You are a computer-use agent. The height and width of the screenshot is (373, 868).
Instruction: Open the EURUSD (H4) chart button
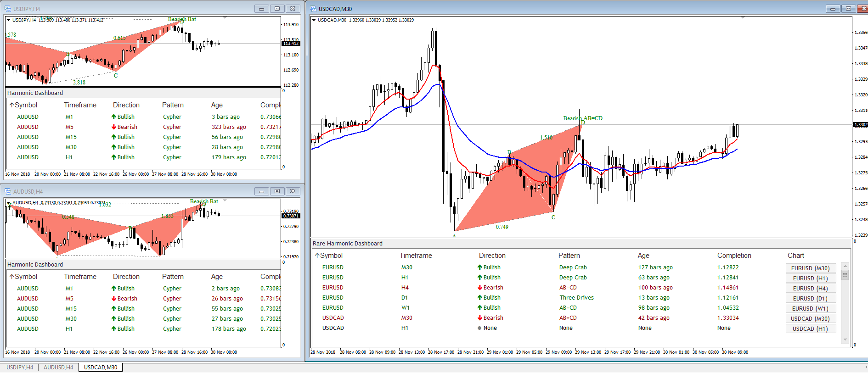click(811, 289)
